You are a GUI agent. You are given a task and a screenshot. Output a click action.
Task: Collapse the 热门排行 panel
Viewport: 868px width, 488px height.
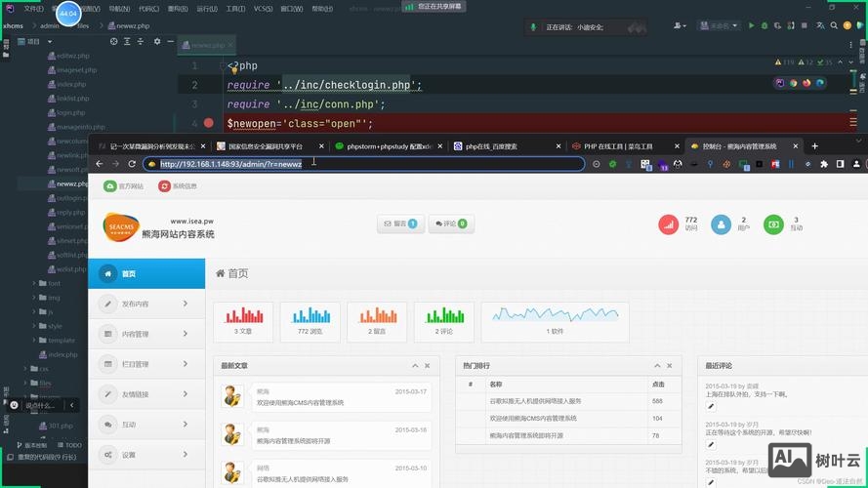657,366
